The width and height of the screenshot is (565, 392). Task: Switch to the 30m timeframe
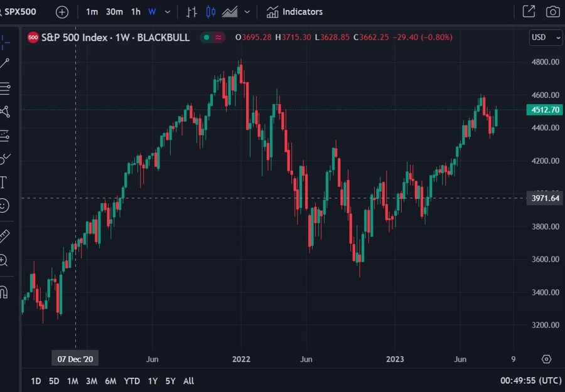[114, 12]
